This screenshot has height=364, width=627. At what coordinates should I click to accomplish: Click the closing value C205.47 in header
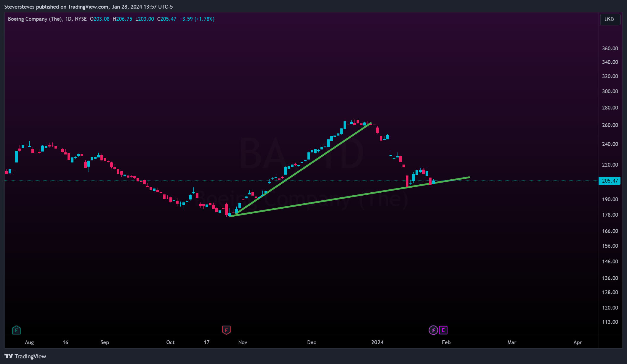(167, 19)
